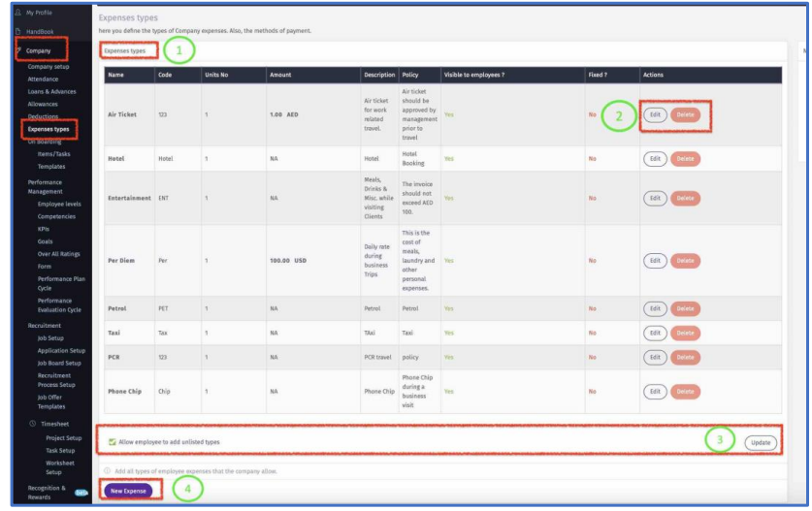812x511 pixels.
Task: Delete the Hotel expense row
Action: [685, 160]
